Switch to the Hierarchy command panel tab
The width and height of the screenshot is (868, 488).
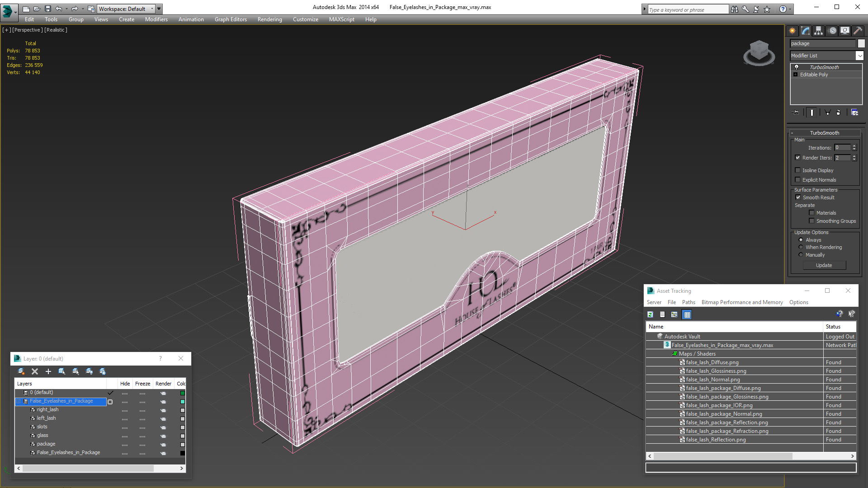[818, 31]
